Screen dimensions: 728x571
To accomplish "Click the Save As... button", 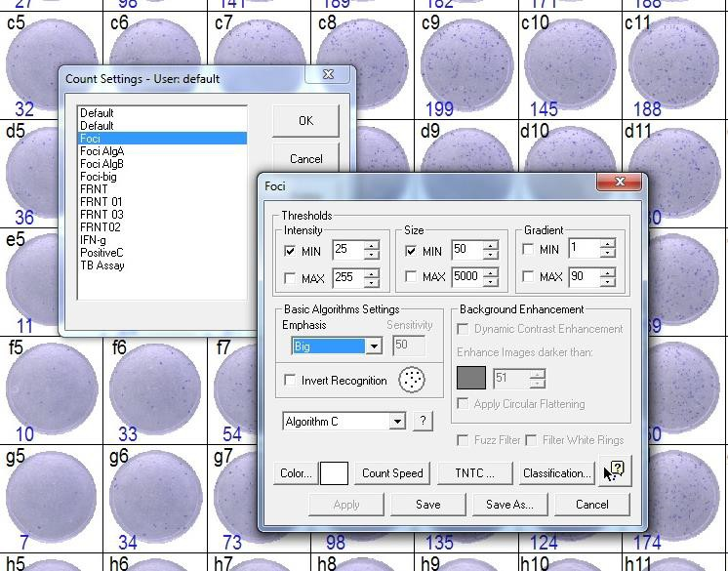I will 509,505.
